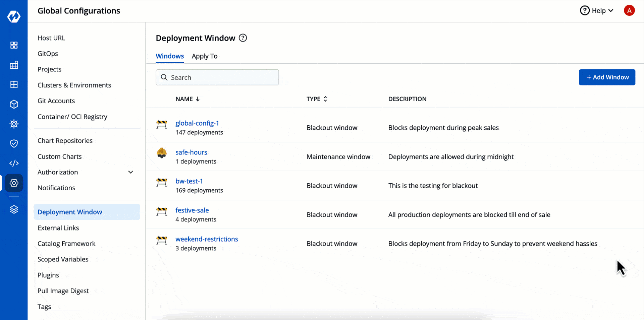This screenshot has width=644, height=320.
Task: Click the gear settings sidebar icon
Action: click(x=14, y=183)
